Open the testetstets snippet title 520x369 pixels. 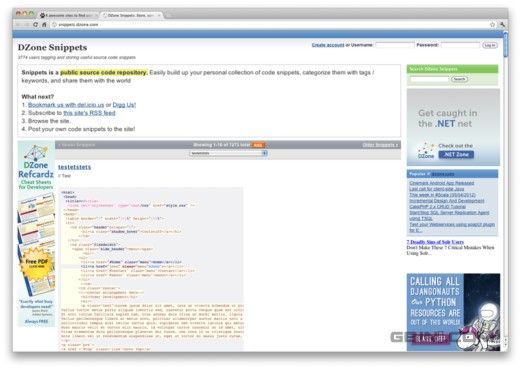[x=74, y=167]
